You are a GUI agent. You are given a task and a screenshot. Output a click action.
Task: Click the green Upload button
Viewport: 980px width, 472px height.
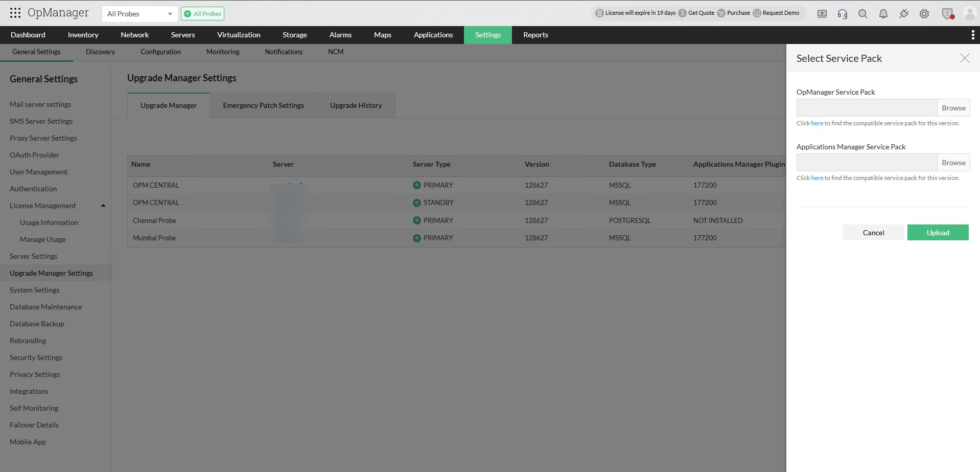pyautogui.click(x=938, y=233)
